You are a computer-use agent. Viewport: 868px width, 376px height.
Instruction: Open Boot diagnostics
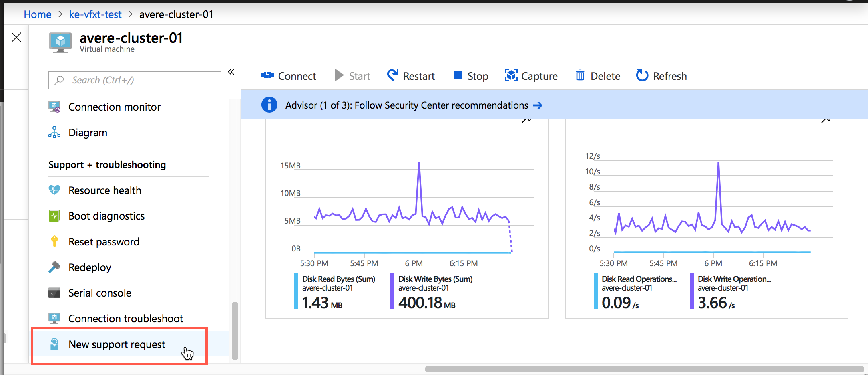(x=106, y=216)
